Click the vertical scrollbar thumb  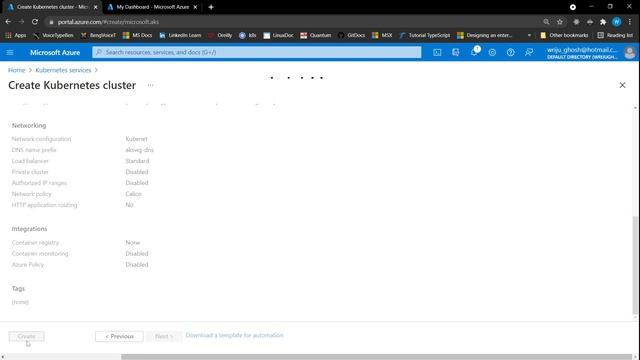635,265
